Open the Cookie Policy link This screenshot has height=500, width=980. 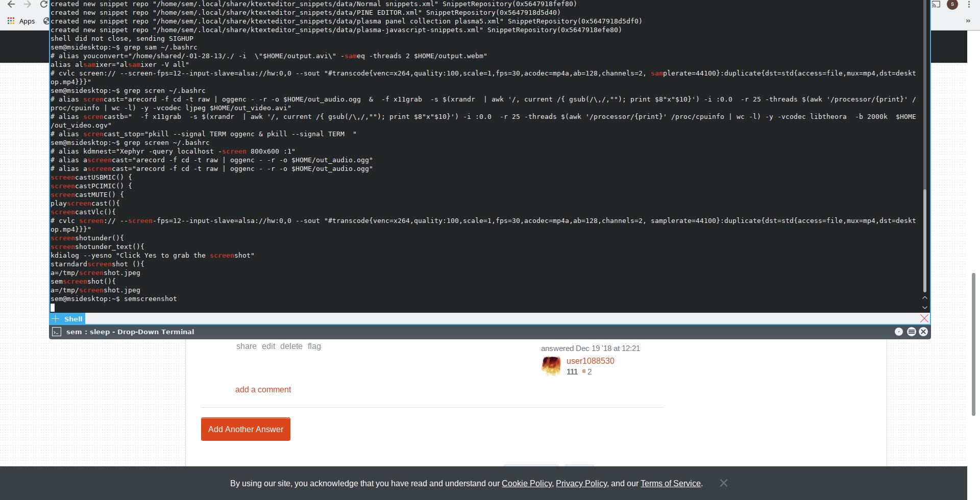pyautogui.click(x=527, y=483)
